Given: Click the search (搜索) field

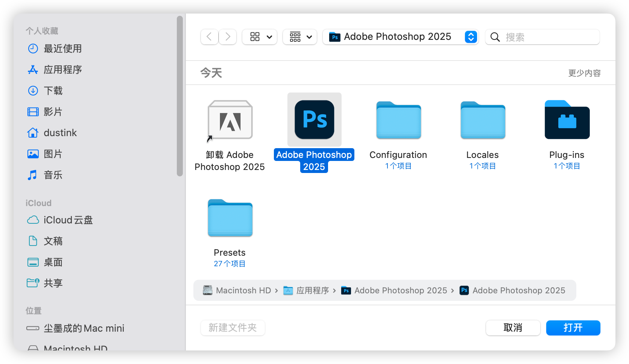Looking at the screenshot, I should (x=542, y=37).
